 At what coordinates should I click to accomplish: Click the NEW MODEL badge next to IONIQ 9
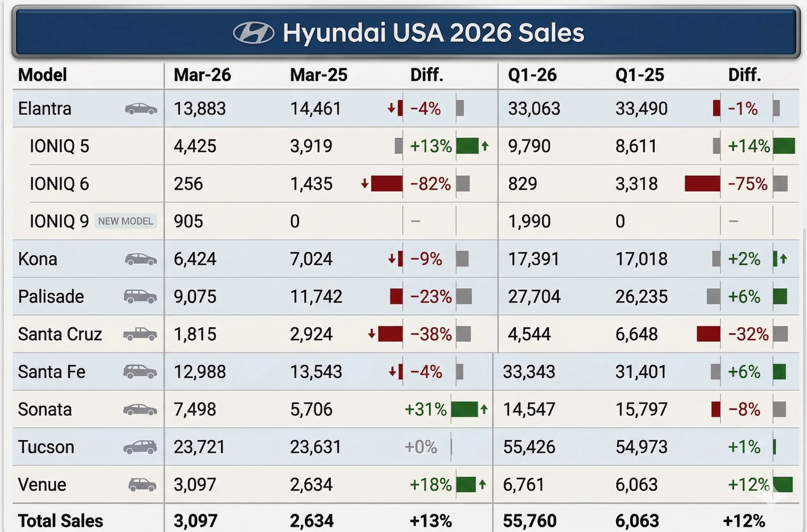coord(126,221)
